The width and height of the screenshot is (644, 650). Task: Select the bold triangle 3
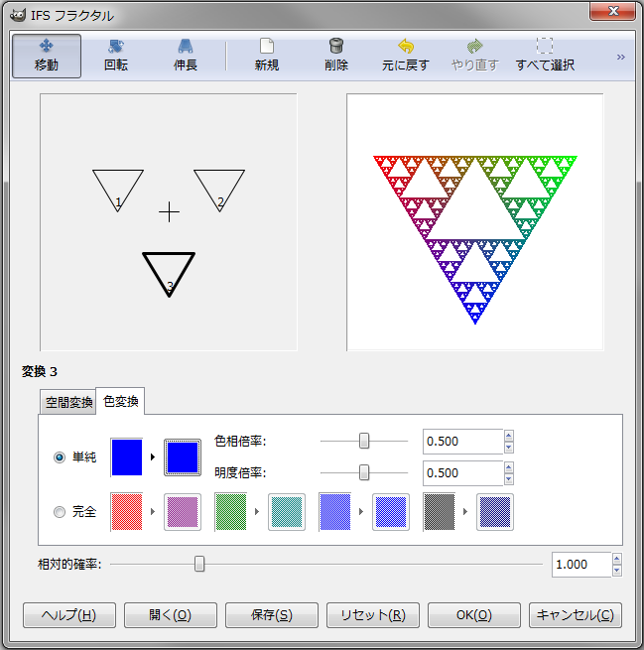(x=169, y=274)
